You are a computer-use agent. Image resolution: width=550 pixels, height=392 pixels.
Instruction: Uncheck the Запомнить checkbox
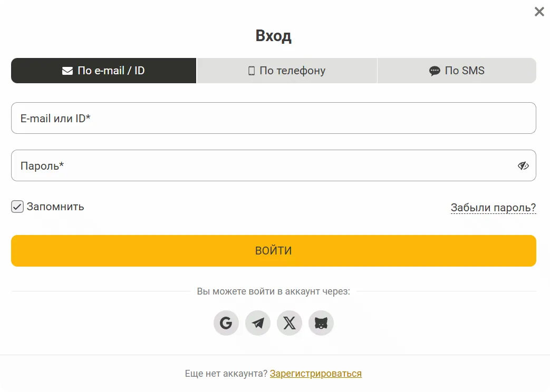pyautogui.click(x=17, y=207)
